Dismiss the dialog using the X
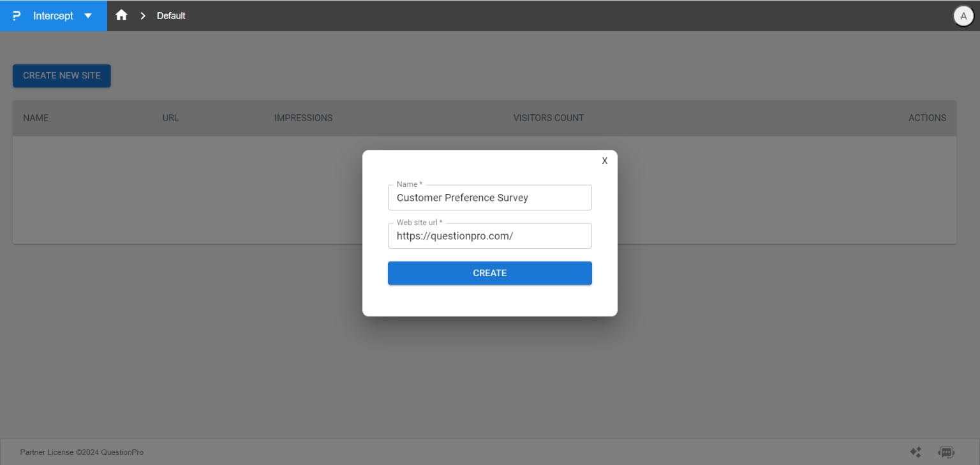The height and width of the screenshot is (465, 980). tap(604, 160)
